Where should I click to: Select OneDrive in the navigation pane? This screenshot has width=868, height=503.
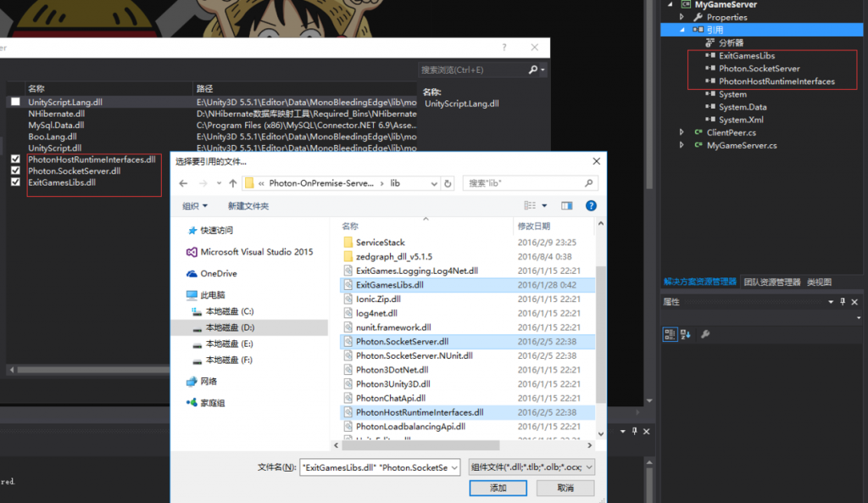pos(219,274)
